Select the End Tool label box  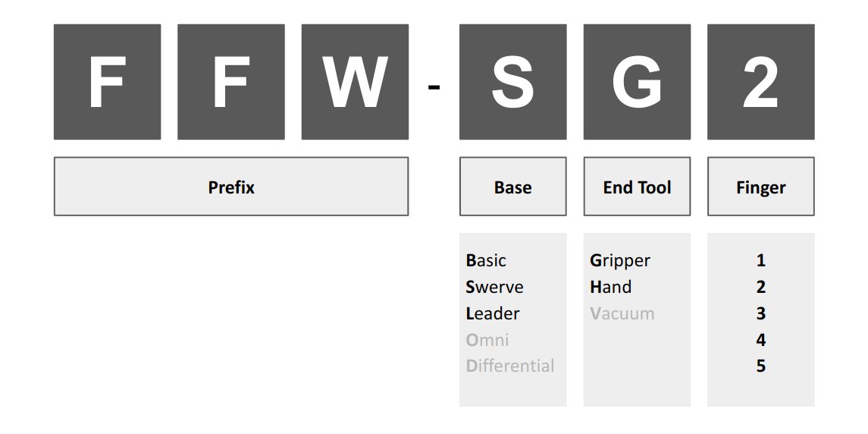[637, 186]
